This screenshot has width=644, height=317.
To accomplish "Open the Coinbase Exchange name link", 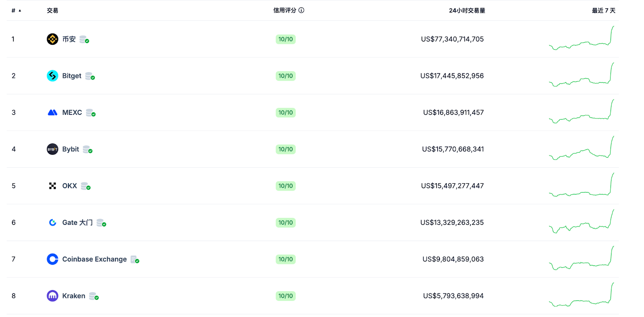I will (x=94, y=259).
